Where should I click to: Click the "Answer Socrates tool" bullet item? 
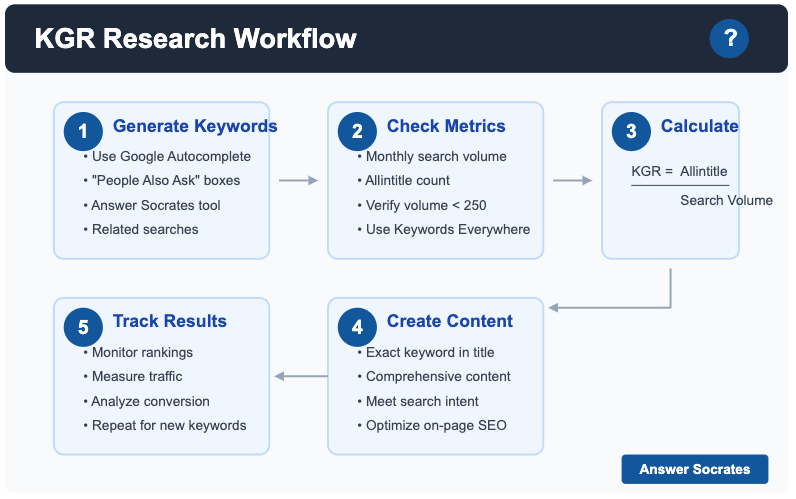[156, 205]
